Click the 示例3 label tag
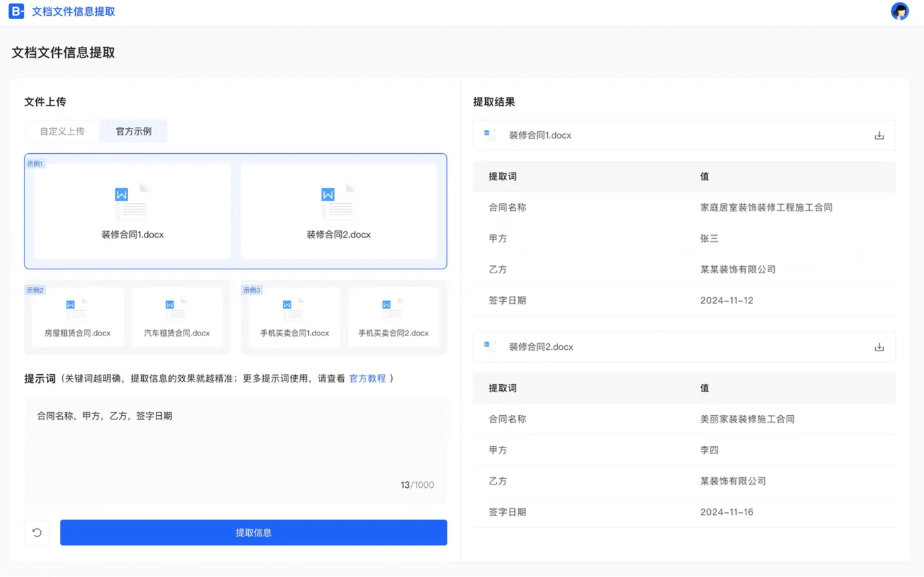Image resolution: width=924 pixels, height=577 pixels. point(251,290)
